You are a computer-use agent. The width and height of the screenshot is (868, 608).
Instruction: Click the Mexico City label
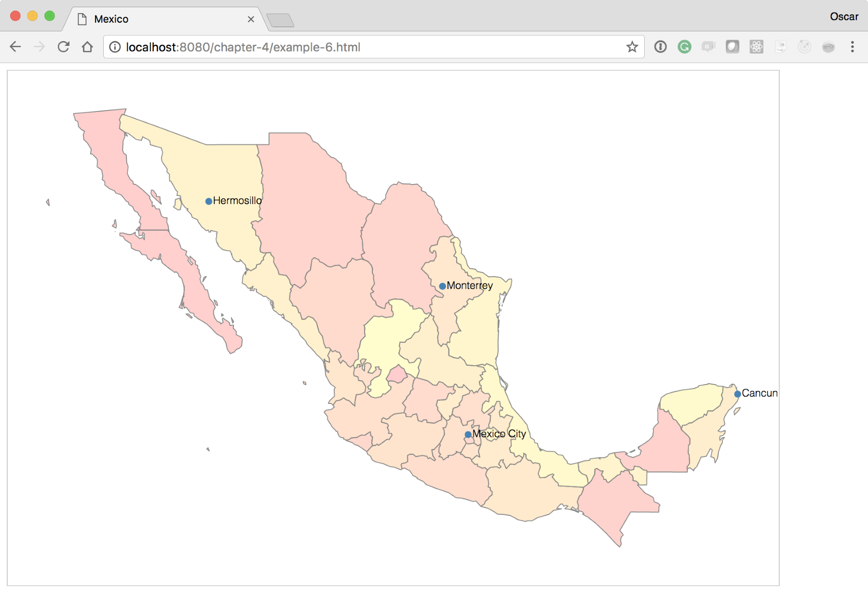tap(499, 434)
